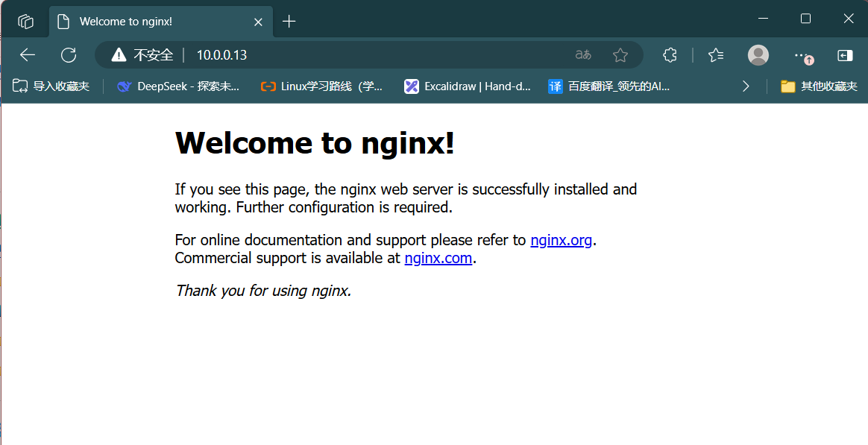Viewport: 868px width, 445px height.
Task: Click the 不安全 security label
Action: click(x=154, y=55)
